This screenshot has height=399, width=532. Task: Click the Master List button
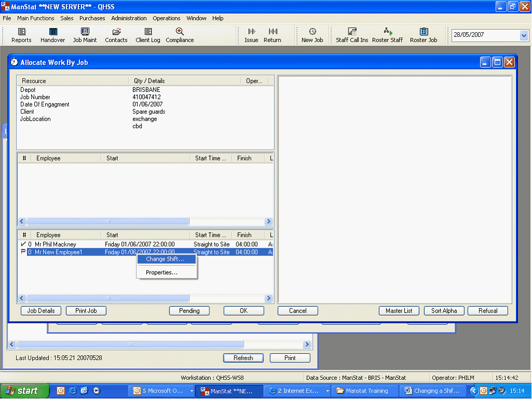pyautogui.click(x=399, y=311)
